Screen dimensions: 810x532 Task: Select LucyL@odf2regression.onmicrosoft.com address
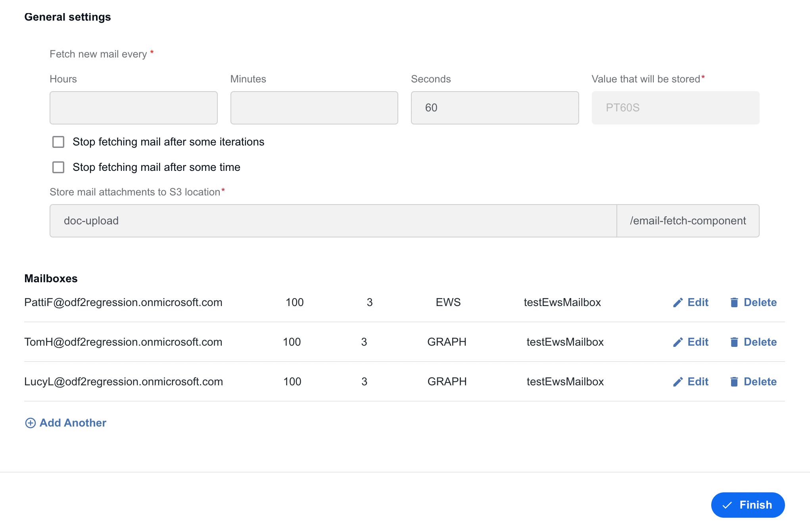click(x=124, y=382)
